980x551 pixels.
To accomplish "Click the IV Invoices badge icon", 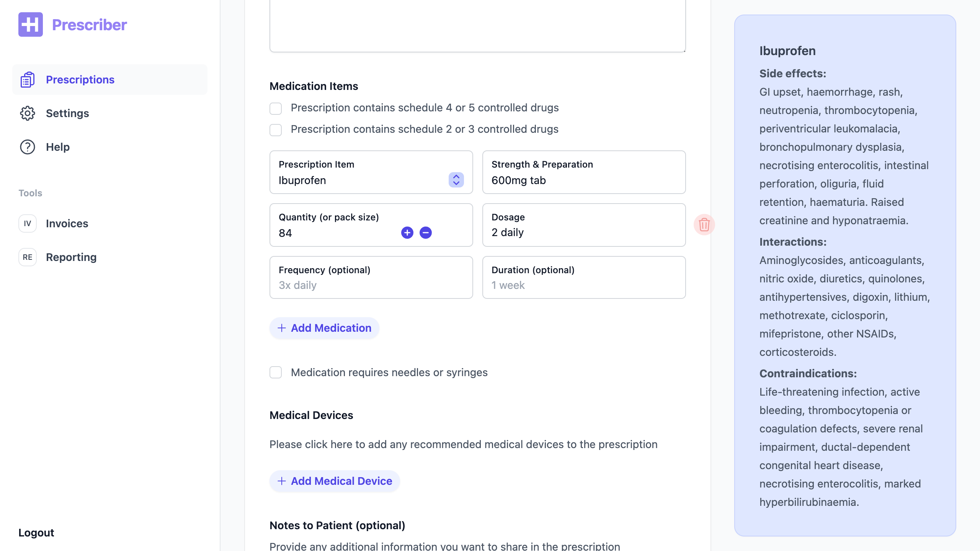I will 28,223.
